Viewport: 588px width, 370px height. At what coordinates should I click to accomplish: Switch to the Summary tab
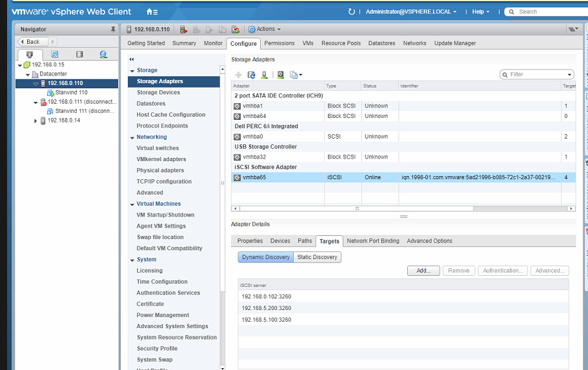tap(184, 43)
